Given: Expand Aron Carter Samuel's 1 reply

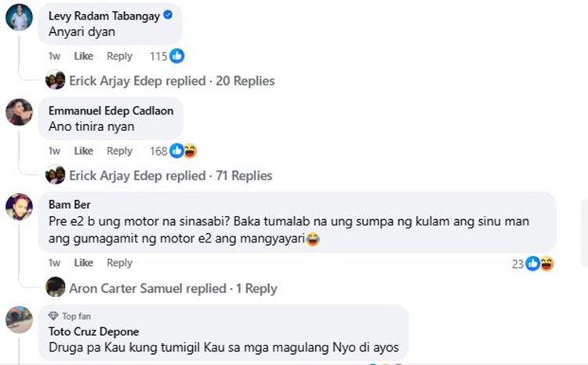Looking at the screenshot, I should point(172,288).
